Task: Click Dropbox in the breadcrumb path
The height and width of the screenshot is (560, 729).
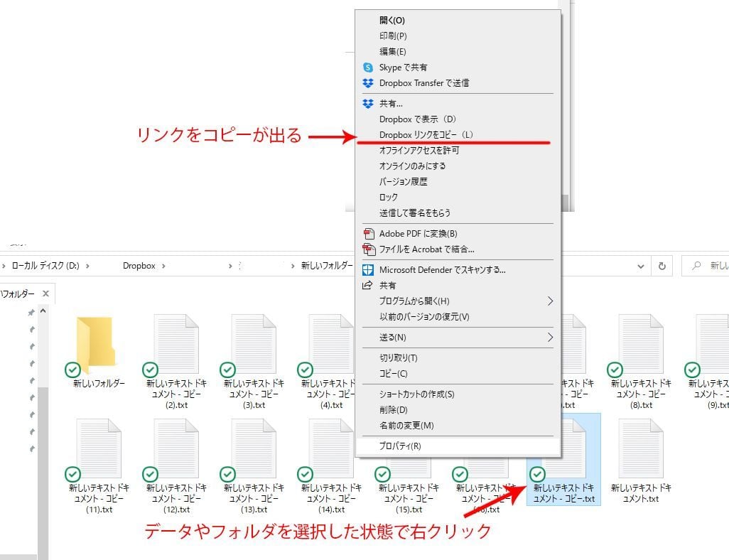Action: pyautogui.click(x=141, y=265)
